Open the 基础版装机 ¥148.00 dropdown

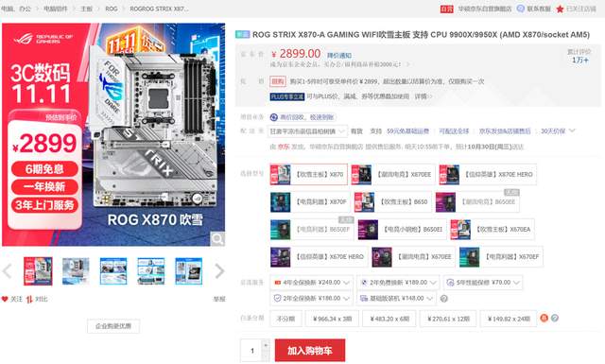point(397,299)
